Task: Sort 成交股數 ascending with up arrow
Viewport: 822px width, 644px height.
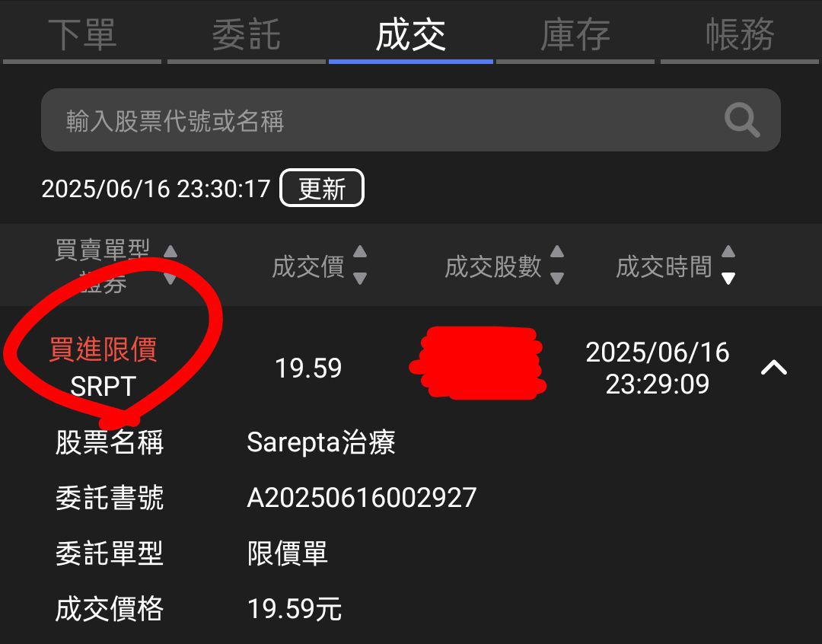Action: click(x=557, y=252)
